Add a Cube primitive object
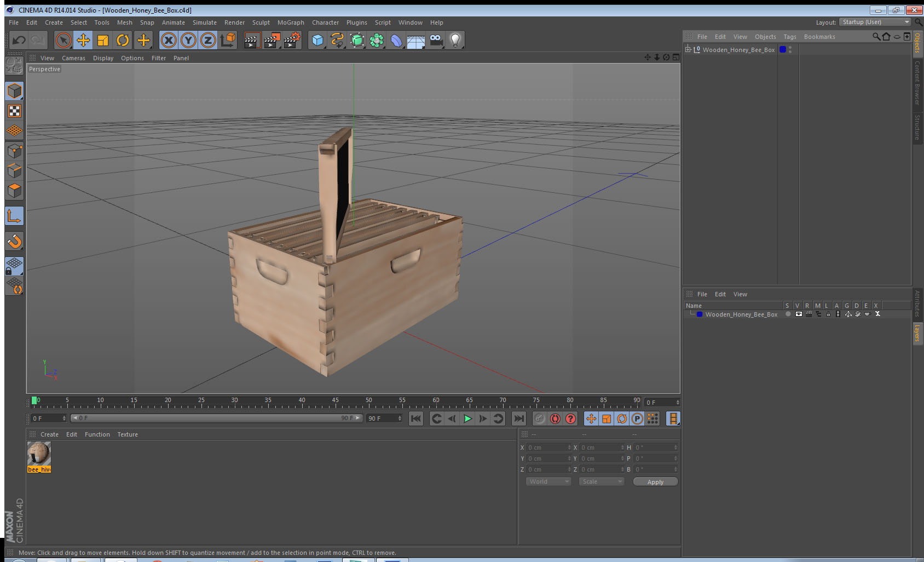924x562 pixels. (317, 40)
